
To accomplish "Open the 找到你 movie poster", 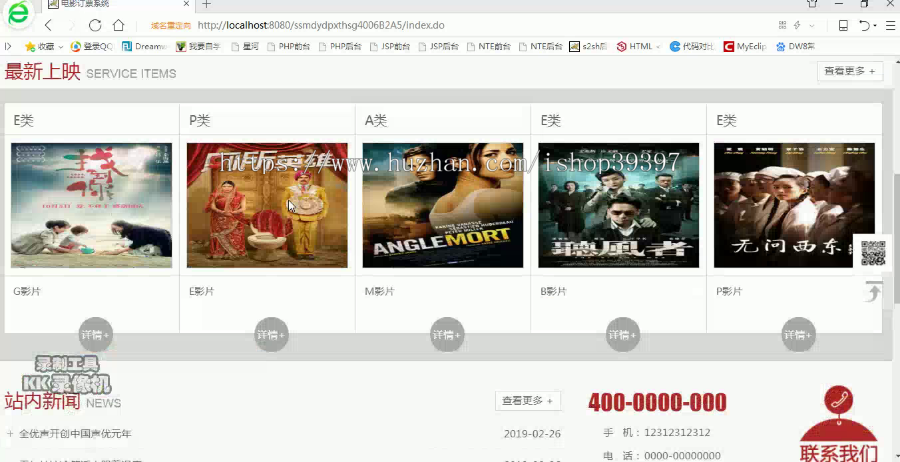I will [x=91, y=205].
